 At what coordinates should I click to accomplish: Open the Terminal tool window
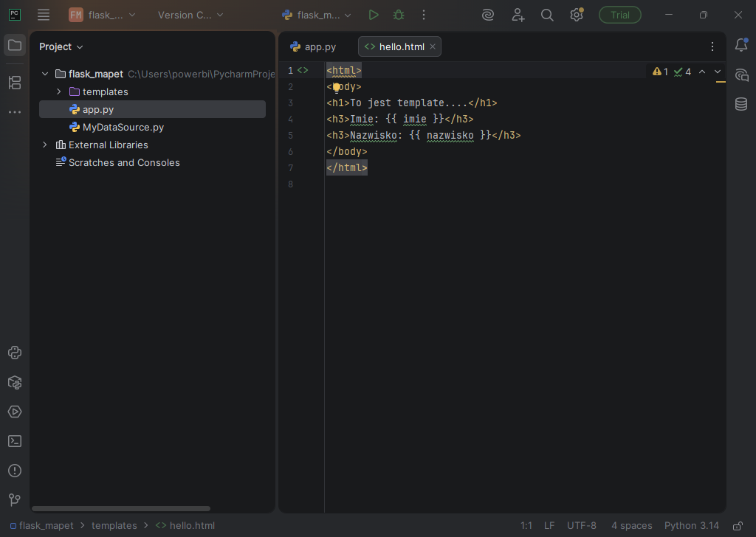click(15, 441)
